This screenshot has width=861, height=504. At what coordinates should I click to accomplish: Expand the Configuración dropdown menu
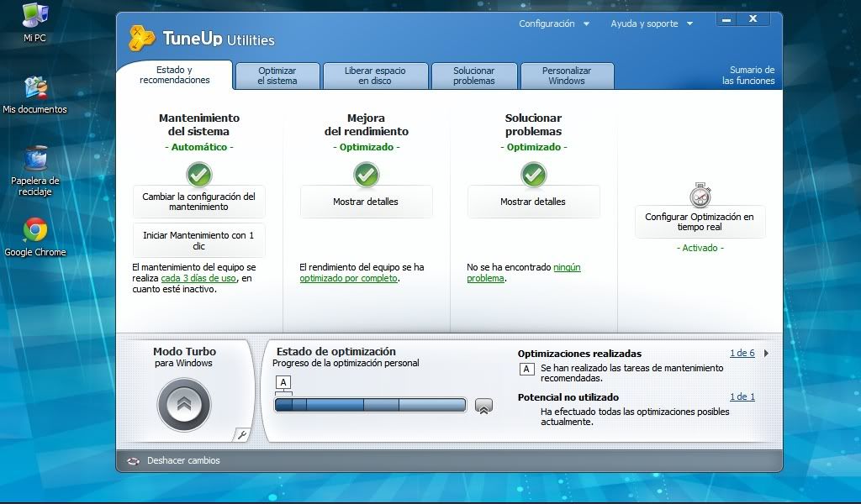[554, 24]
